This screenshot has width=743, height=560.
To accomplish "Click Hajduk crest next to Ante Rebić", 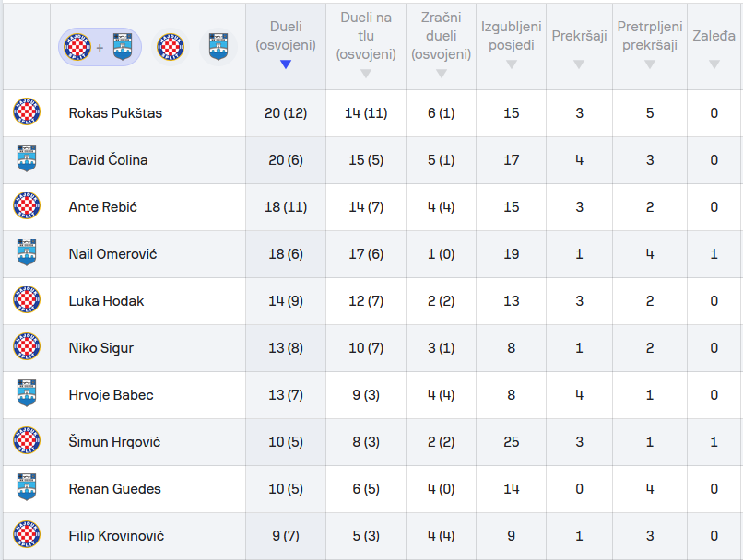I will 26,207.
